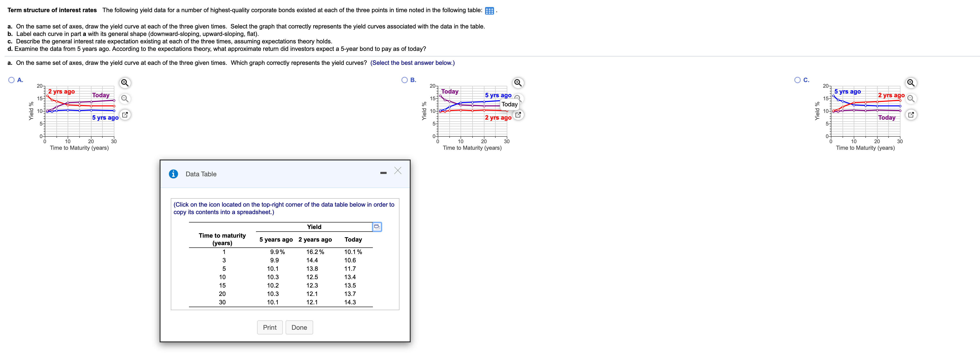980x354 pixels.
Task: Zoom in on graph B using its magnifier icon
Action: click(x=518, y=83)
